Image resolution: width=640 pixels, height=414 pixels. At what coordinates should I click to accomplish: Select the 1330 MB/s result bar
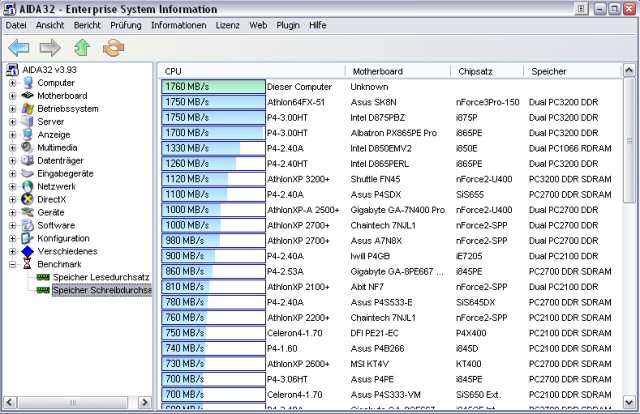213,148
